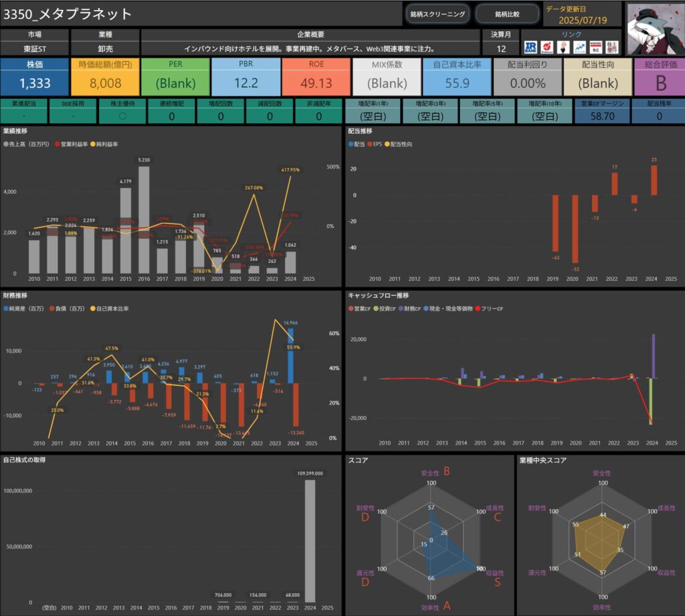The image size is (685, 616).
Task: Select the red 営業利益率 legend entry
Action: click(x=71, y=144)
